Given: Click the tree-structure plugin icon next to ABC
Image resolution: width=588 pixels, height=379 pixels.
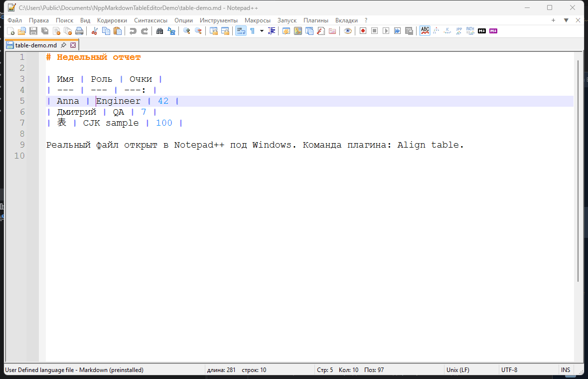Looking at the screenshot, I should 436,31.
